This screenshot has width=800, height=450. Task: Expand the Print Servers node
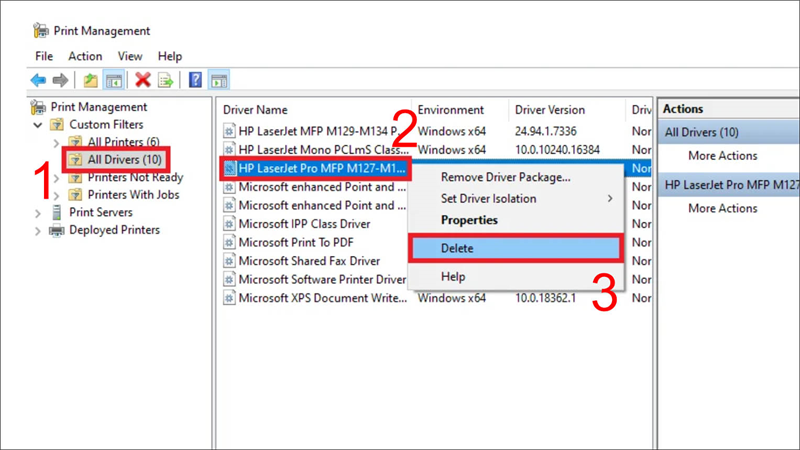click(38, 213)
